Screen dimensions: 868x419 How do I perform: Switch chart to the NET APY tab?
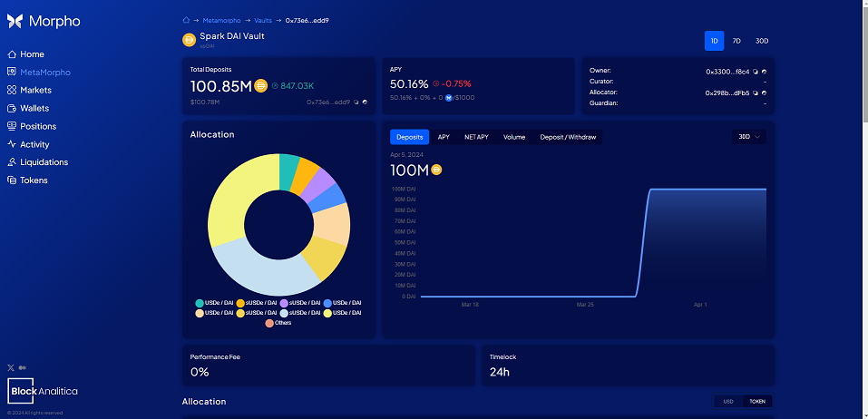[476, 137]
